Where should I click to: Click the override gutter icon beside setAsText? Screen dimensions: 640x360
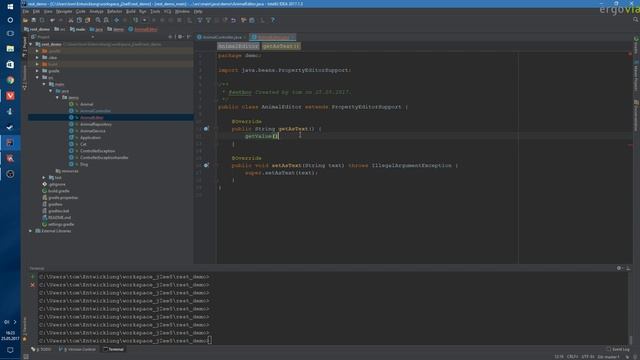point(206,165)
